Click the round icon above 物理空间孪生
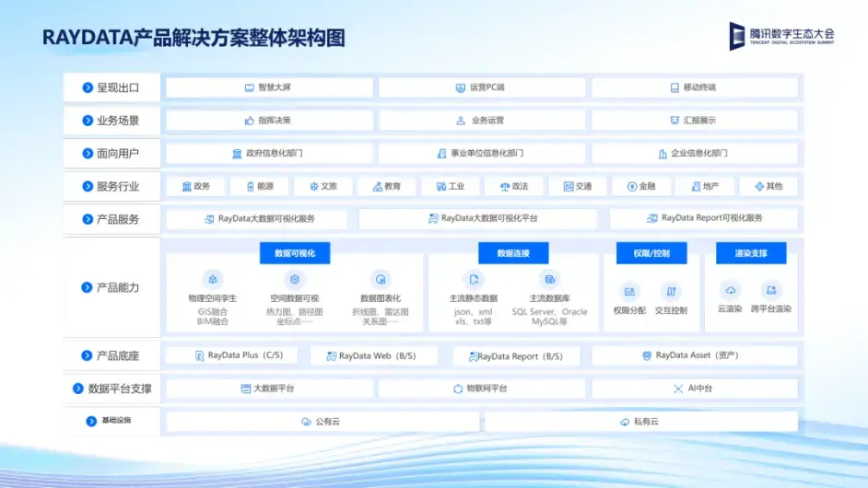The width and height of the screenshot is (868, 488). point(213,279)
